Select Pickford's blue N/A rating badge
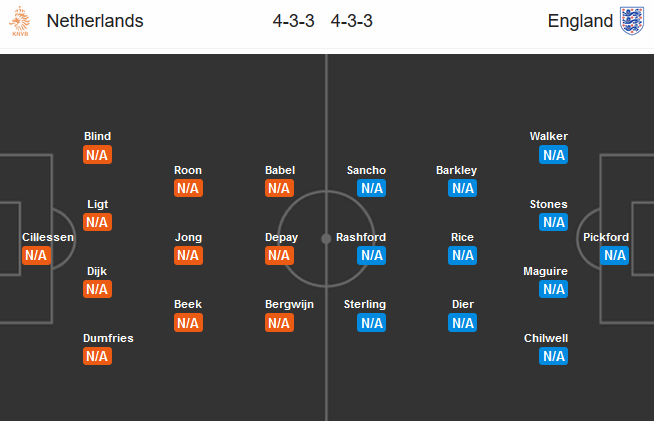This screenshot has height=421, width=654. (x=615, y=255)
